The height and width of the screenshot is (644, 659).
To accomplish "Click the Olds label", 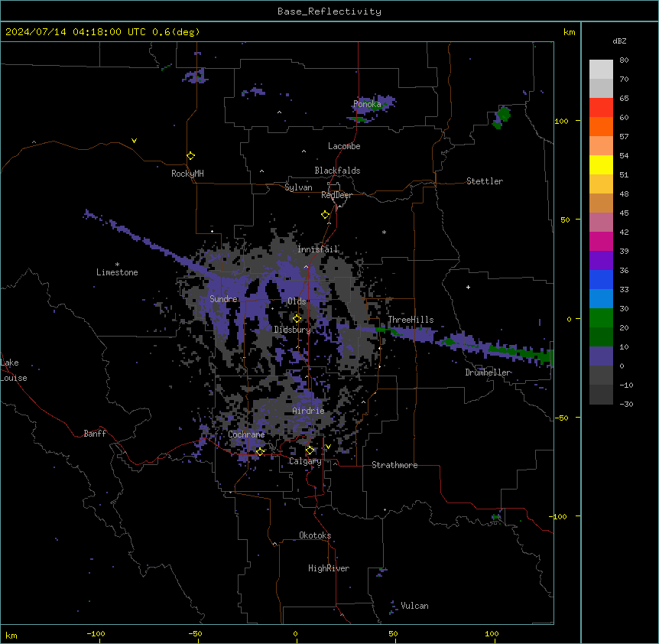I will (x=297, y=301).
